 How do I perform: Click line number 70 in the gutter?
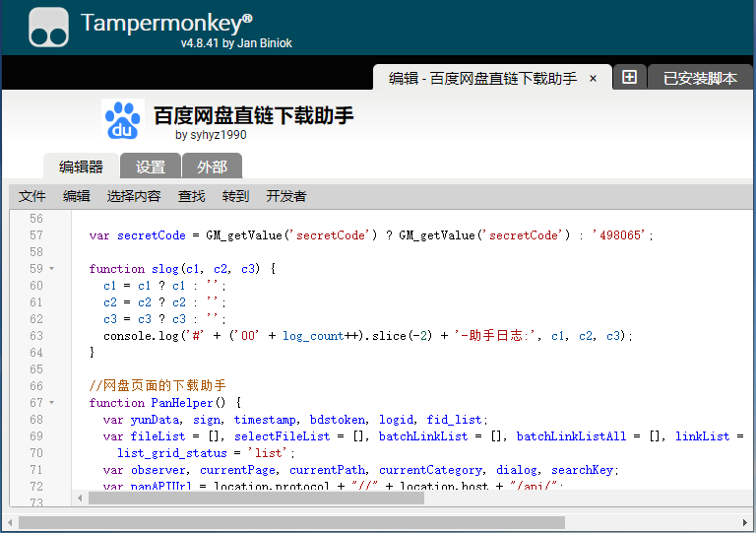(36, 453)
